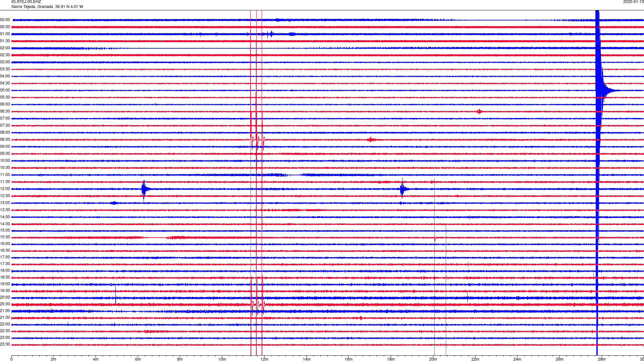
Task: Select the 19:00 time row label
Action: (x=5, y=284)
